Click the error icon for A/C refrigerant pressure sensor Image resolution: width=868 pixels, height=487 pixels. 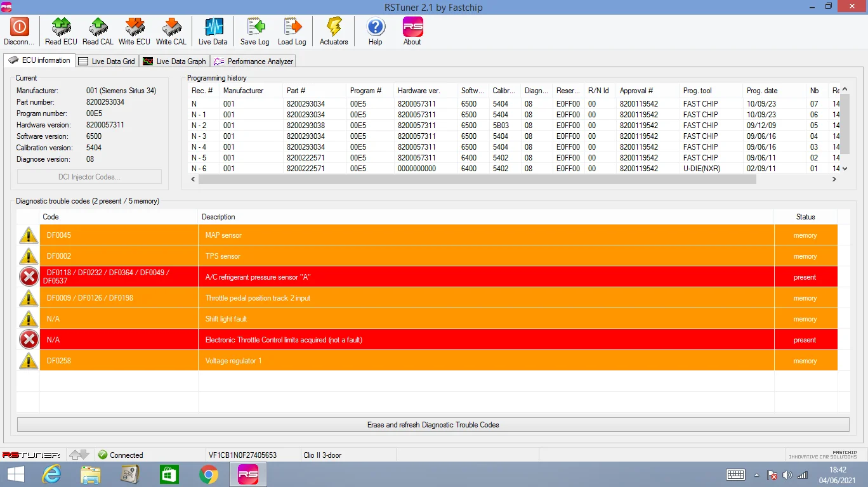point(29,277)
